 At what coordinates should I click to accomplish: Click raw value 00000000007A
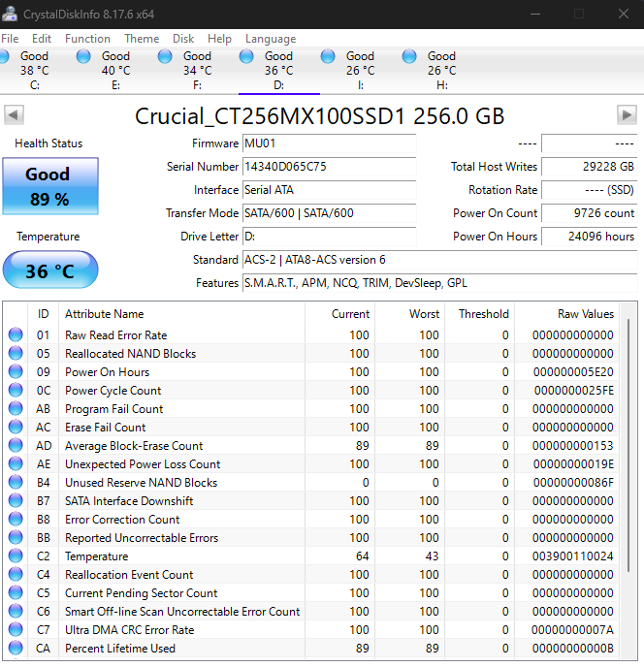[x=572, y=629]
